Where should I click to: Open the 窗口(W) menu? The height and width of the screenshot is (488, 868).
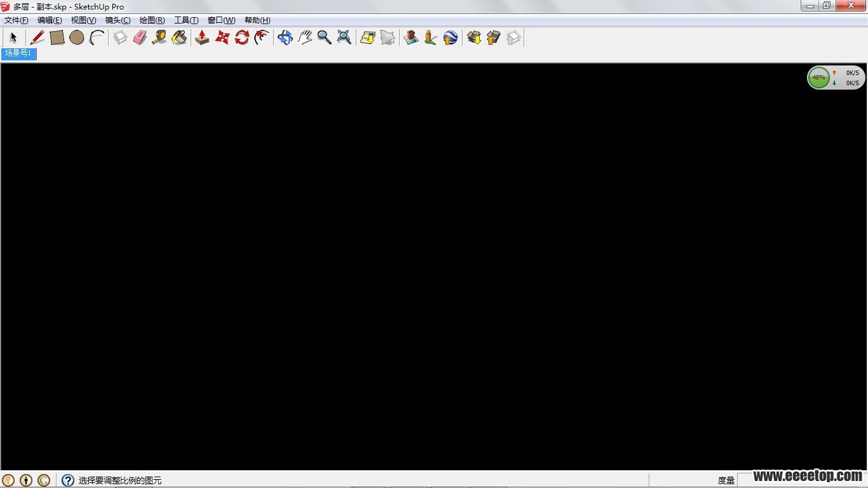[221, 20]
